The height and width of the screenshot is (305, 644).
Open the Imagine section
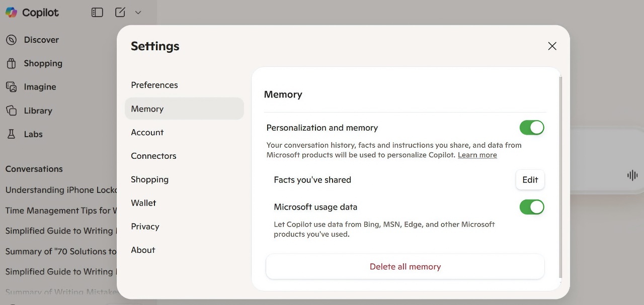point(40,86)
